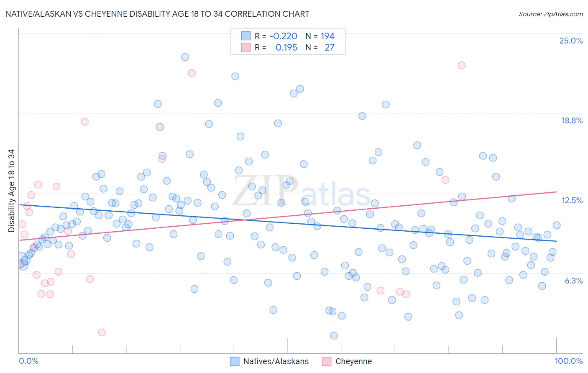Open the Source: ZipAtlas.com link
Viewport: 588px width, 373px height.
[x=551, y=14]
